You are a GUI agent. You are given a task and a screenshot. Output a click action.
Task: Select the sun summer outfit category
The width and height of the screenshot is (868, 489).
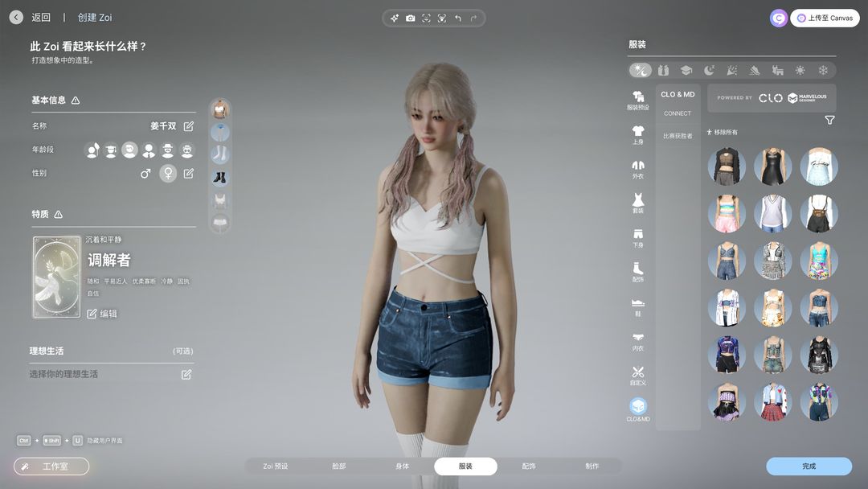(800, 70)
